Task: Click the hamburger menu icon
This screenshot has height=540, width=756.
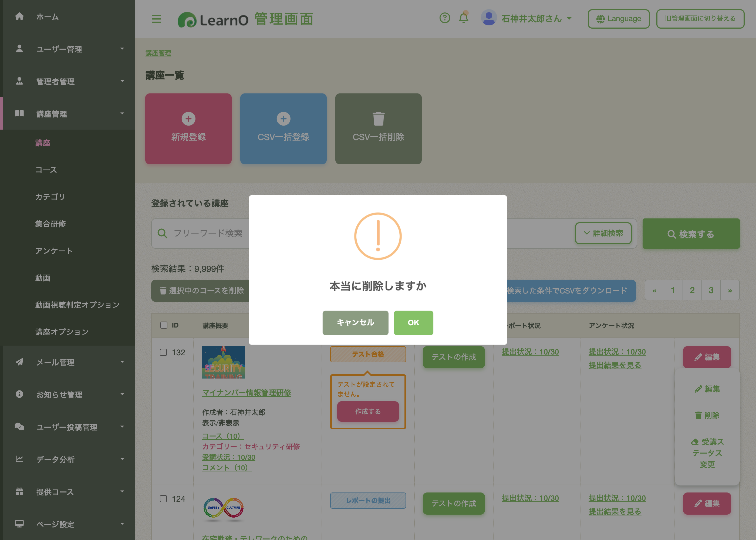Action: pos(156,19)
